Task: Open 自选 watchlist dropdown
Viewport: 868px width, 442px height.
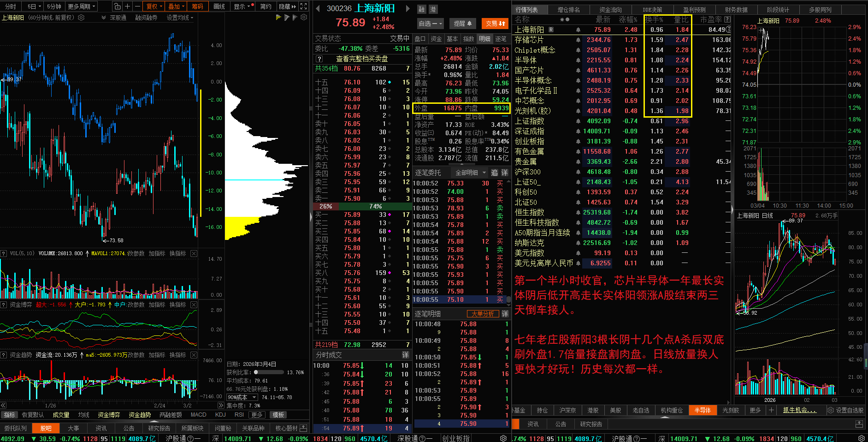Action: click(430, 24)
